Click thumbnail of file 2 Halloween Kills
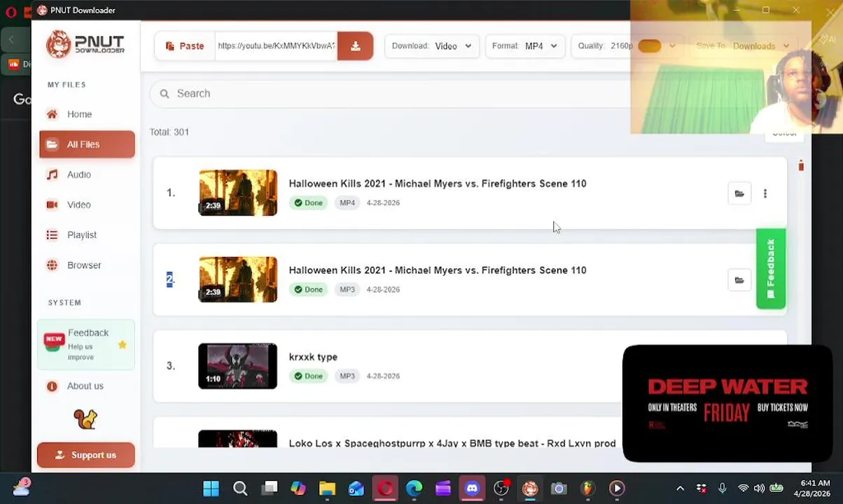The width and height of the screenshot is (843, 504). 238,279
